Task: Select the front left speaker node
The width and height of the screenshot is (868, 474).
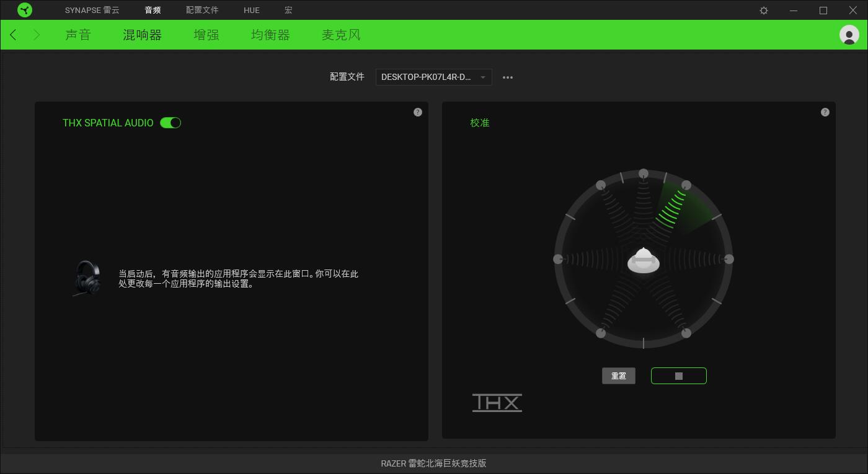Action: point(601,185)
